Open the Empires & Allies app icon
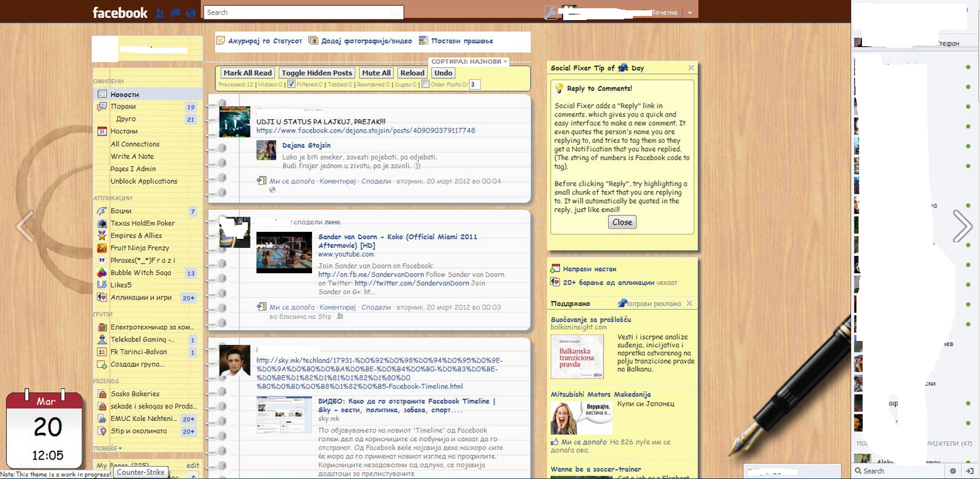 [x=102, y=235]
